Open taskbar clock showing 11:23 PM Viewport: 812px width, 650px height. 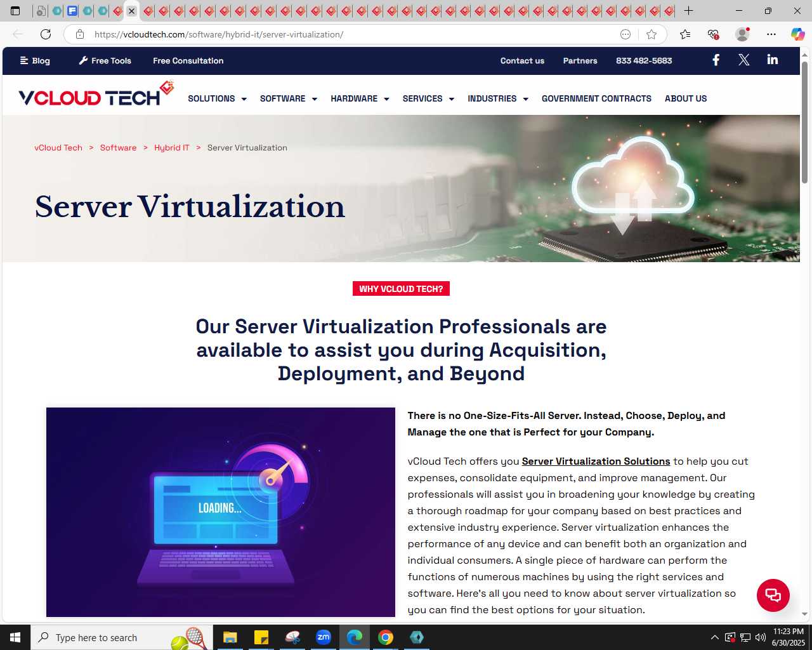(x=788, y=637)
